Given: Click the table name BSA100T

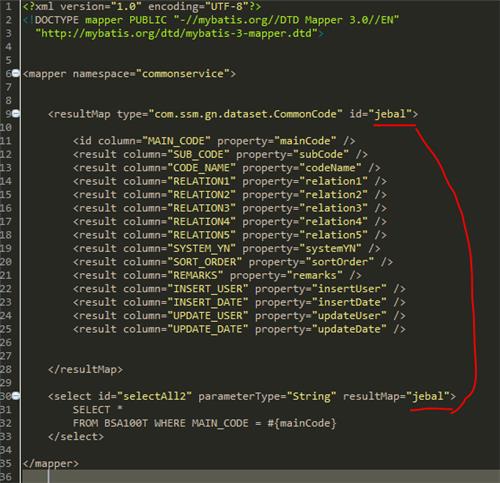Looking at the screenshot, I should click(x=126, y=423).
